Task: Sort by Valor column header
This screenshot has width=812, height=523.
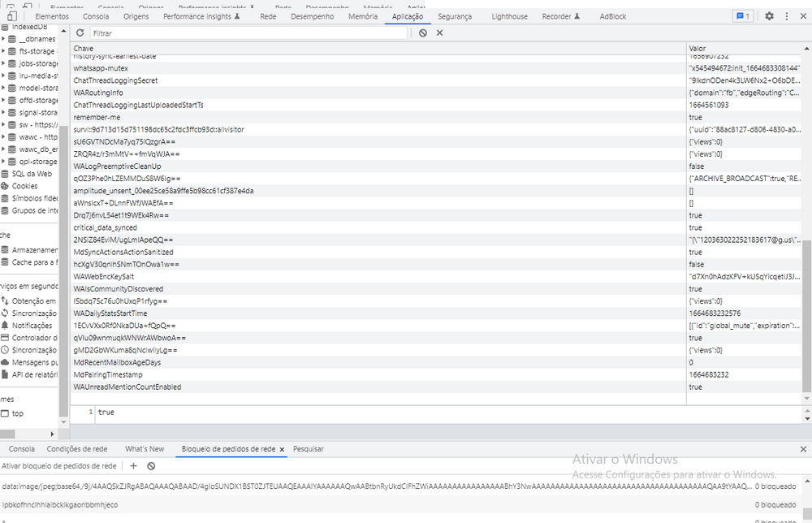Action: (744, 48)
